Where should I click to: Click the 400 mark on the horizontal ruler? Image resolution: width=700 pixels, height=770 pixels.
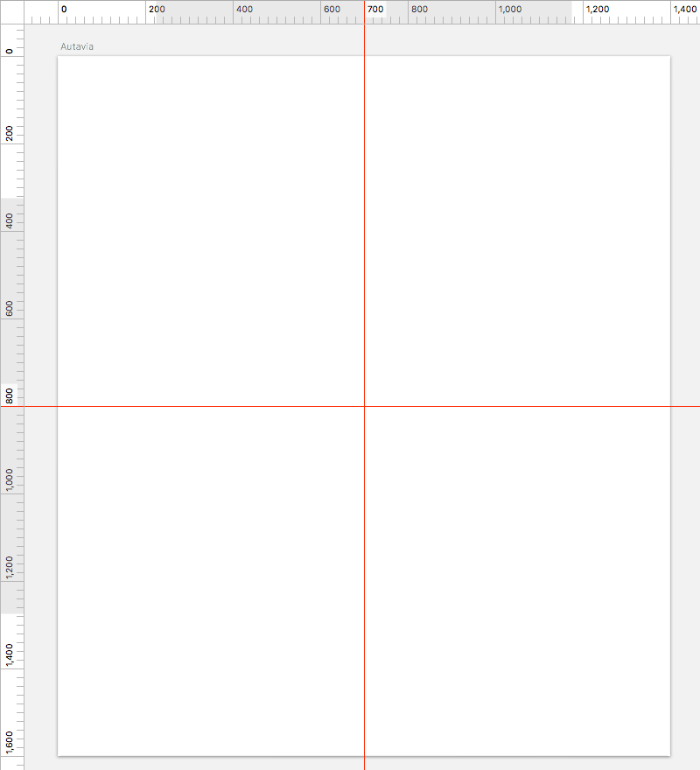(x=244, y=10)
